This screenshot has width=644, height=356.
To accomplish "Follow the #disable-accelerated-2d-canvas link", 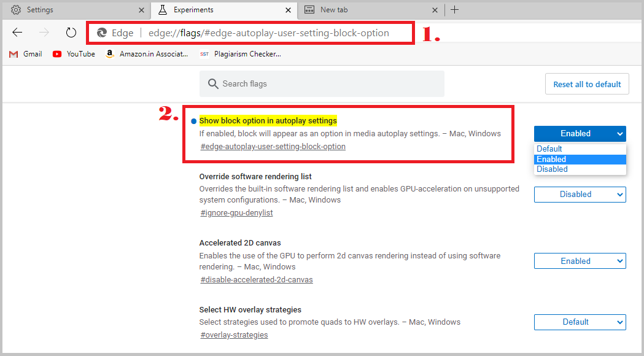I will coord(256,279).
